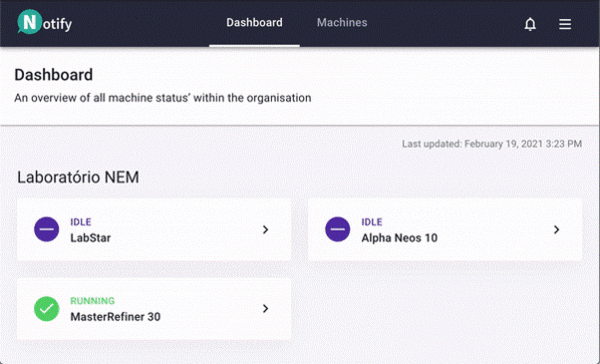Click the IDLE label above Alpha Neos 10
Viewport: 600px width, 364px height.
point(372,222)
